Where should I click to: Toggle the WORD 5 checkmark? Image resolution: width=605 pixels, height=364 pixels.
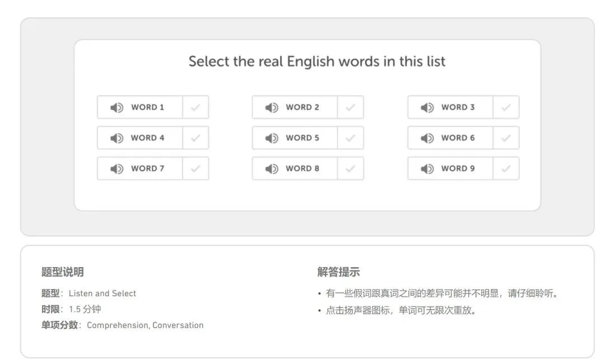pyautogui.click(x=351, y=138)
